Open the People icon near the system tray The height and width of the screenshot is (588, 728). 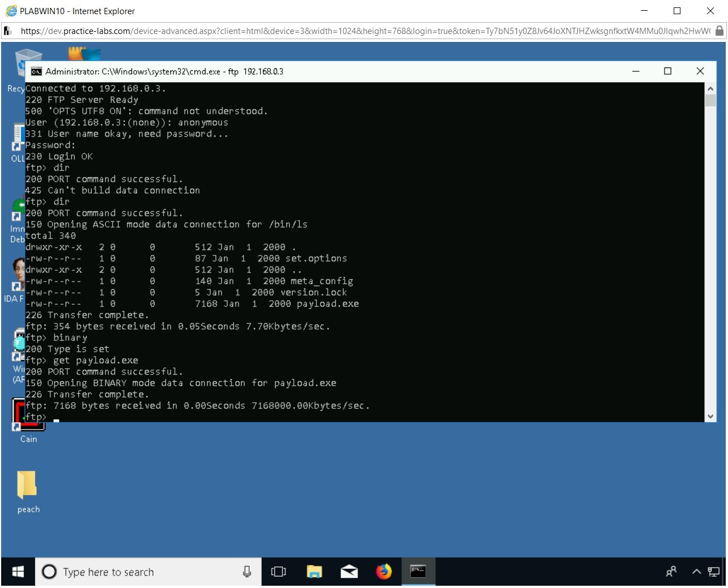pyautogui.click(x=671, y=572)
